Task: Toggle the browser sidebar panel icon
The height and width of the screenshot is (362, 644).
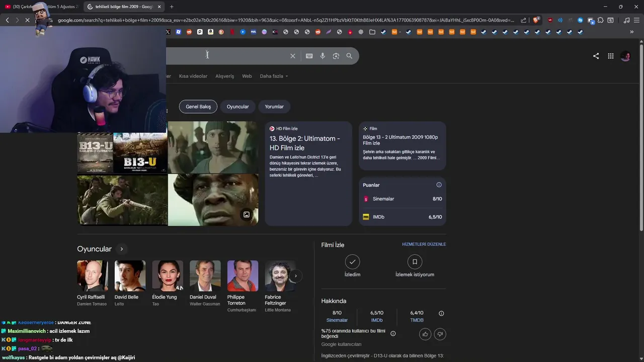Action: pyautogui.click(x=610, y=20)
